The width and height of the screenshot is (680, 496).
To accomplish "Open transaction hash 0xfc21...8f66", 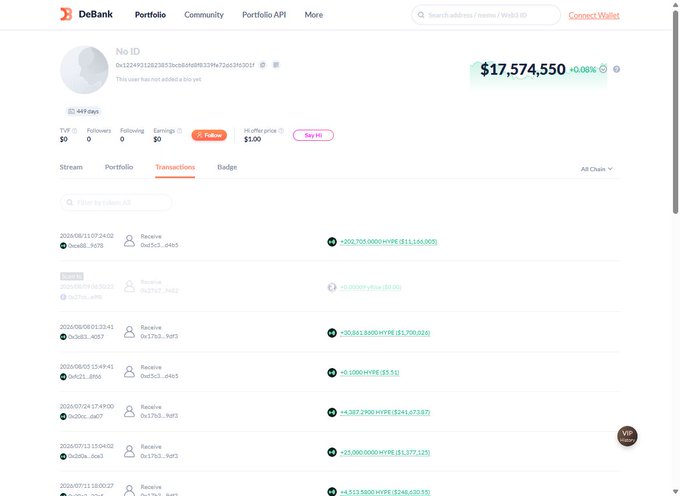I will [x=85, y=377].
